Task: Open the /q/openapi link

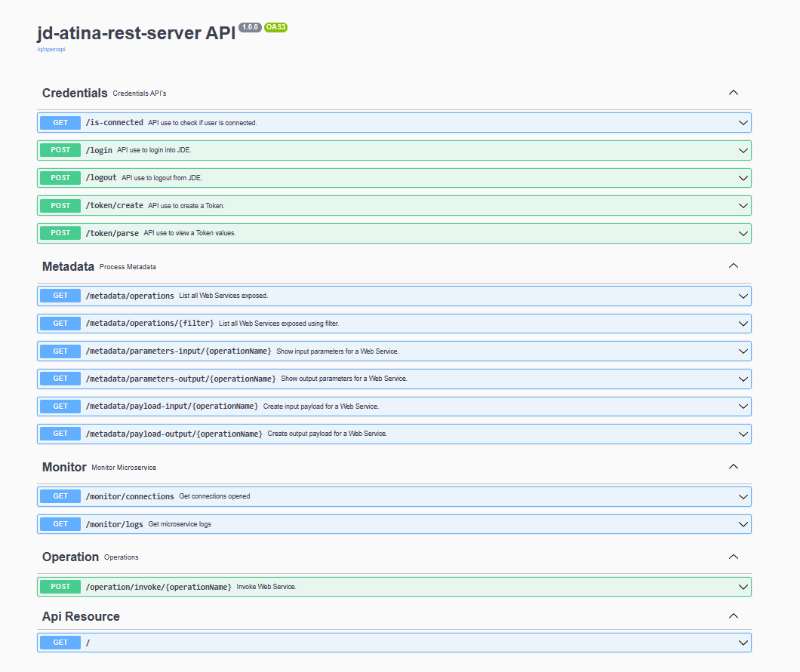Action: (51, 50)
